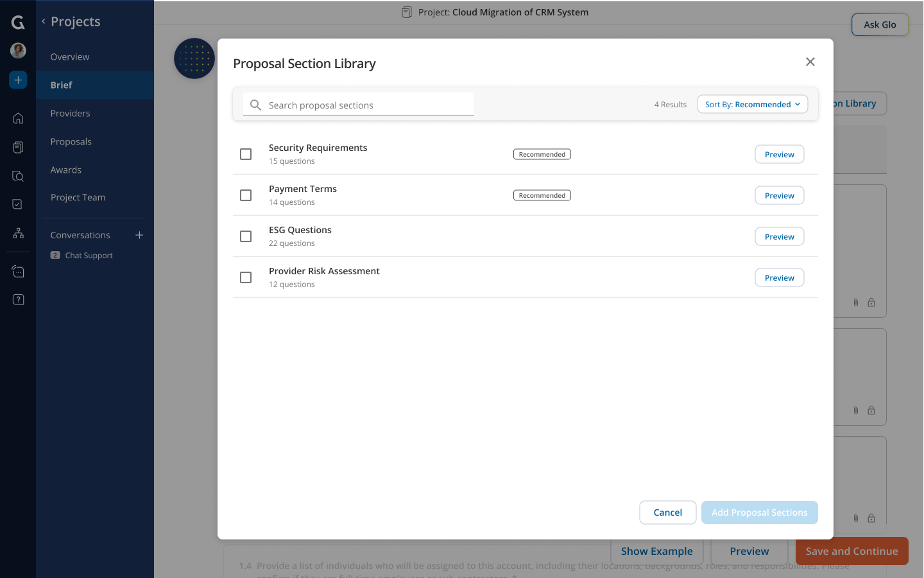This screenshot has height=578, width=924.
Task: Select the document search icon in the sidebar
Action: tap(17, 175)
